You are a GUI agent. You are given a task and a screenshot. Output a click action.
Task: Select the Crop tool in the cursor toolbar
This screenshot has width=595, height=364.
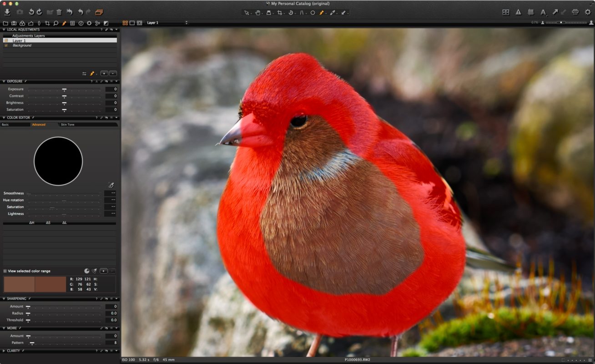click(x=281, y=13)
